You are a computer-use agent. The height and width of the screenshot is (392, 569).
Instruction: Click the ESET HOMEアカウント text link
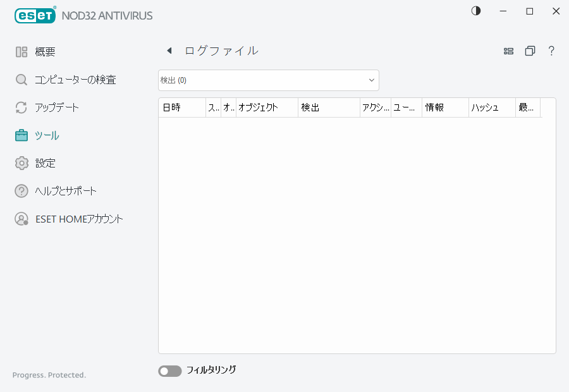[78, 218]
